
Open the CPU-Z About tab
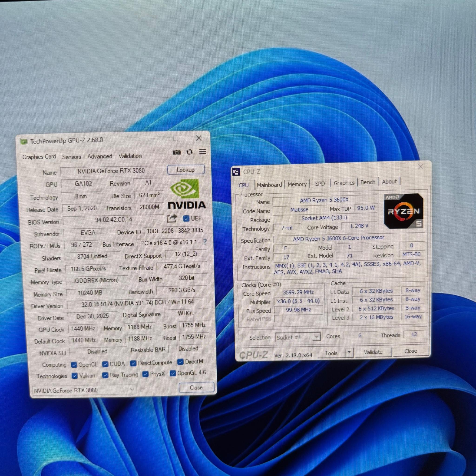click(390, 182)
